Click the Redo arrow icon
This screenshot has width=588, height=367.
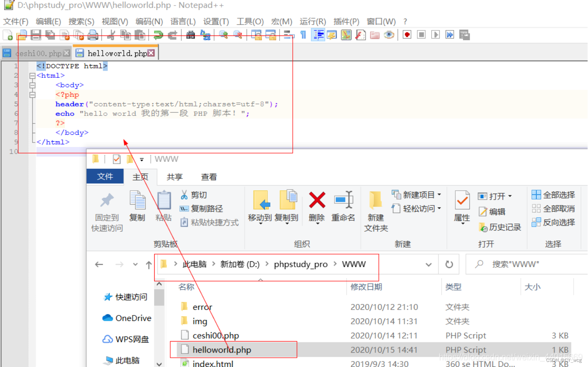[172, 35]
